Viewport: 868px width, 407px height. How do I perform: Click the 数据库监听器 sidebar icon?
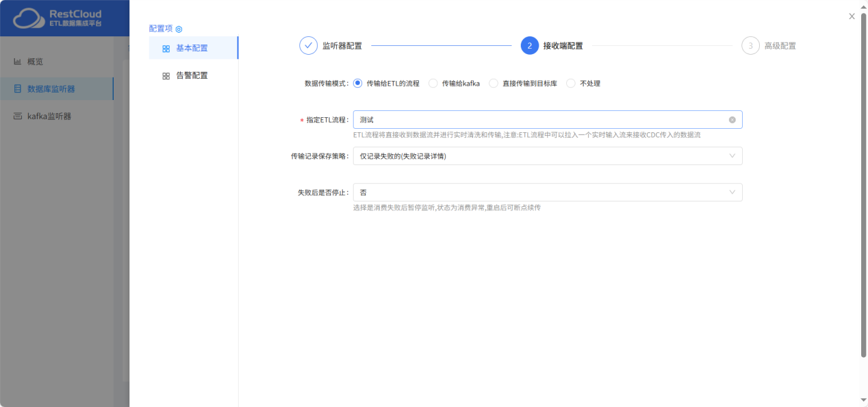click(18, 89)
